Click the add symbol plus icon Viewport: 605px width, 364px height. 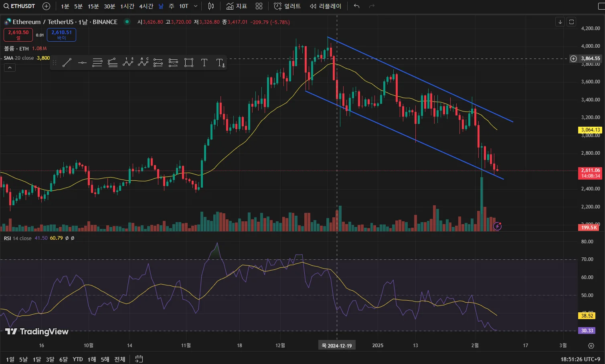click(x=47, y=6)
